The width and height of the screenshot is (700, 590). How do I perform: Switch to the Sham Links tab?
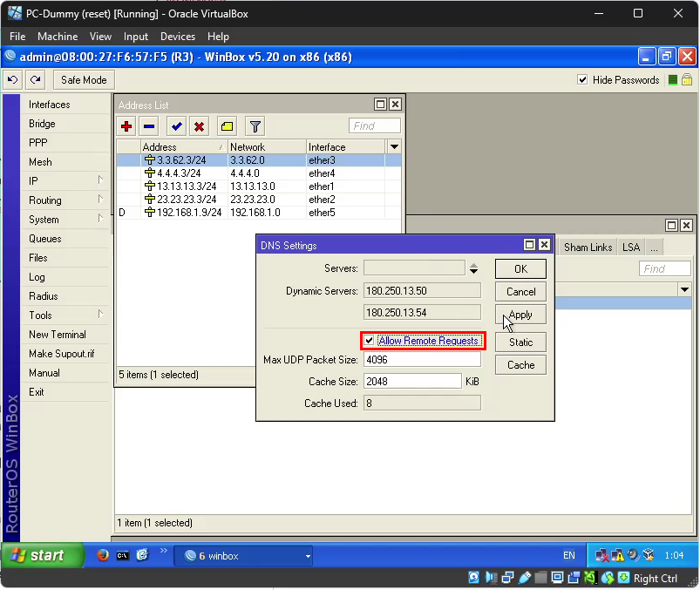(x=588, y=248)
